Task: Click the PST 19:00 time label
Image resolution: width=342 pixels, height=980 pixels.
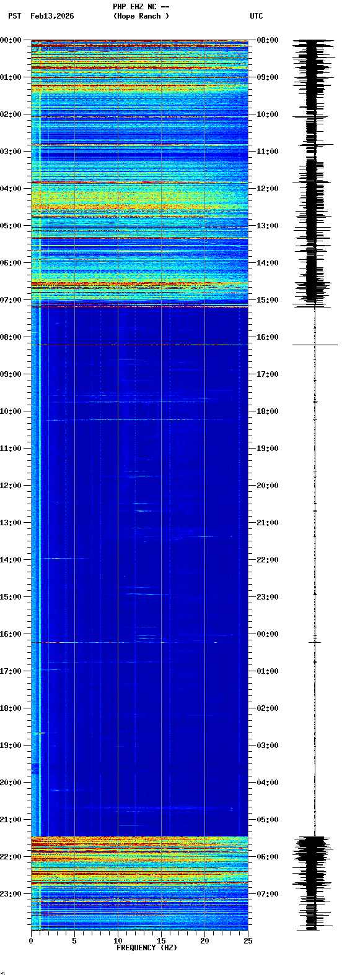Action: [x=11, y=746]
